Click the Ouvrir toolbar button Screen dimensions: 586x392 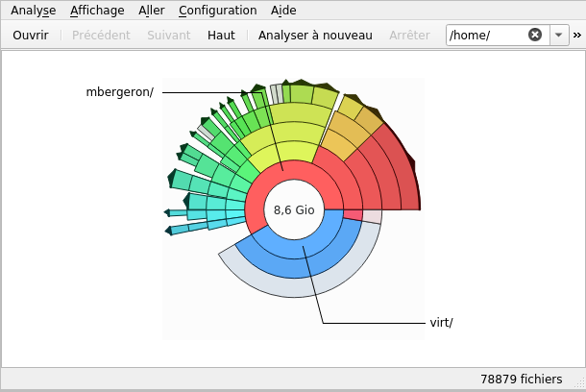tap(31, 35)
